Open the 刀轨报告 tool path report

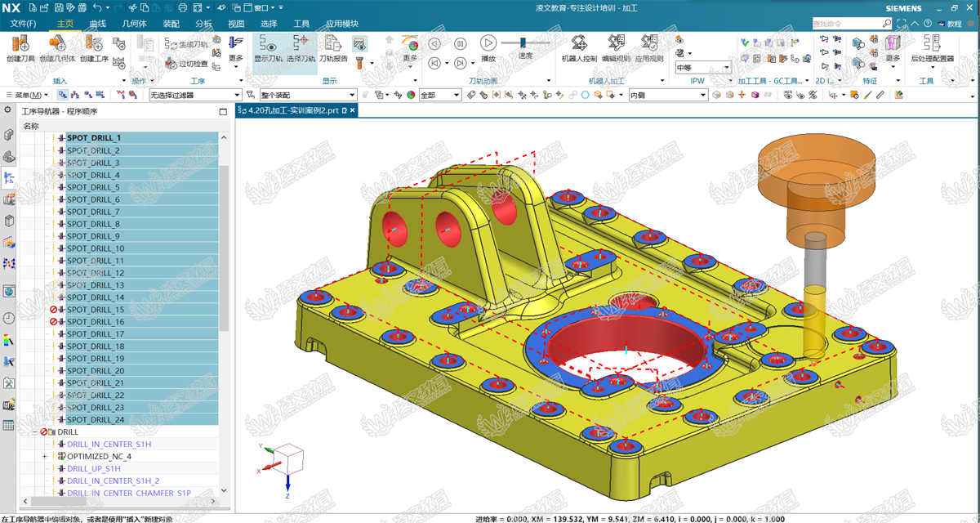333,49
